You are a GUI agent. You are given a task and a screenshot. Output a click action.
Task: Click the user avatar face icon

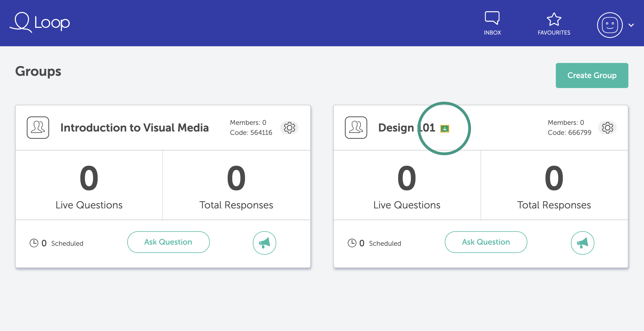[x=610, y=25]
